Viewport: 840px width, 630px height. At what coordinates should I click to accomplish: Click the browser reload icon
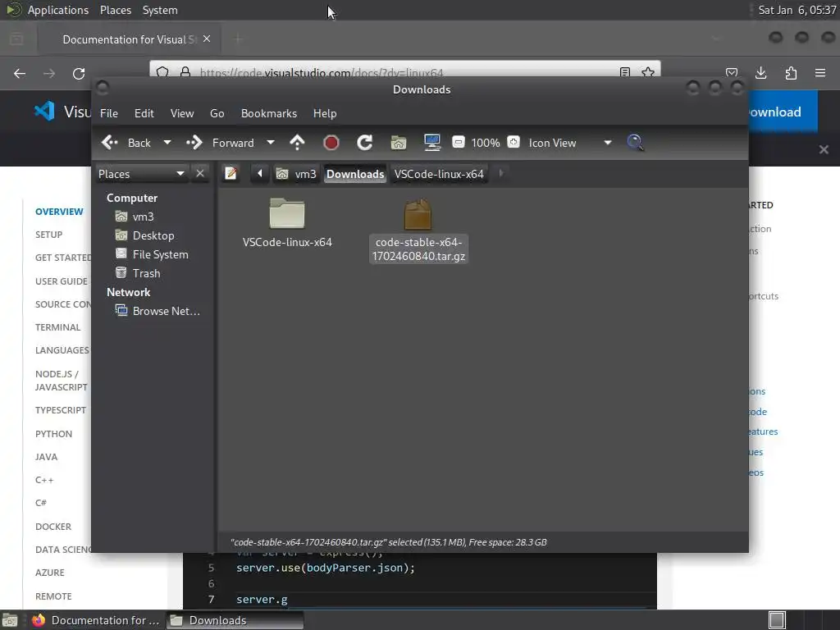(x=79, y=73)
